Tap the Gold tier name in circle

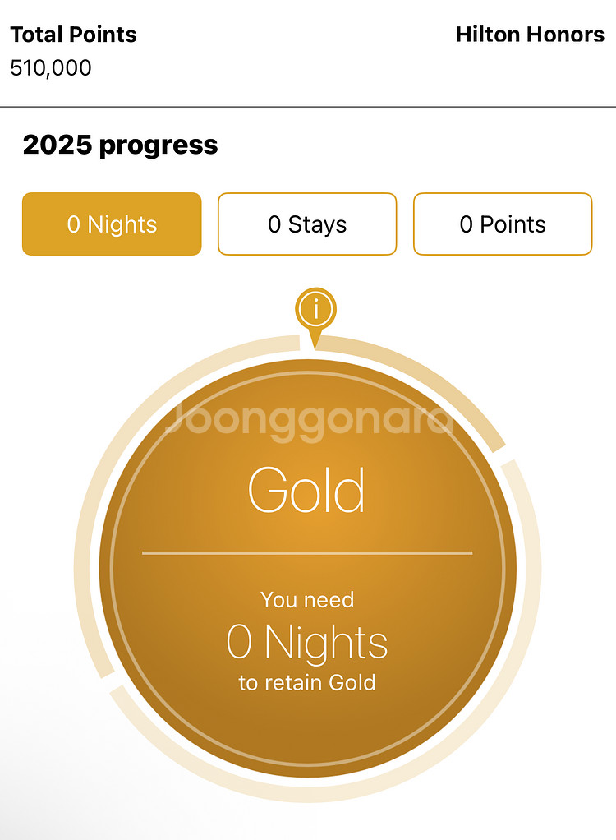click(x=307, y=490)
